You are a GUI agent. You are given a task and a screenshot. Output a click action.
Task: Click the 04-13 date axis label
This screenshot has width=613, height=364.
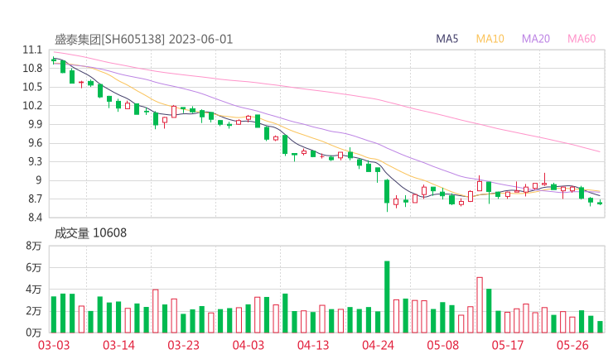[x=313, y=345]
